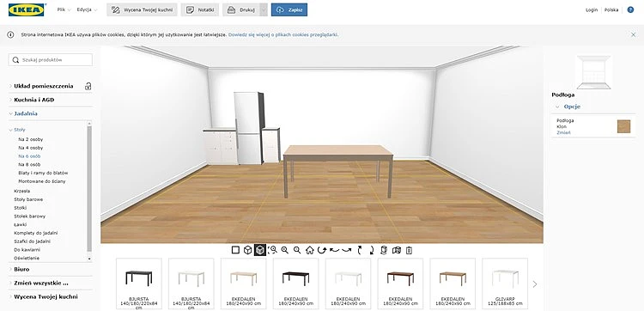Open 'Blaty i ramy do blatów'
Image resolution: width=644 pixels, height=311 pixels.
pos(43,173)
